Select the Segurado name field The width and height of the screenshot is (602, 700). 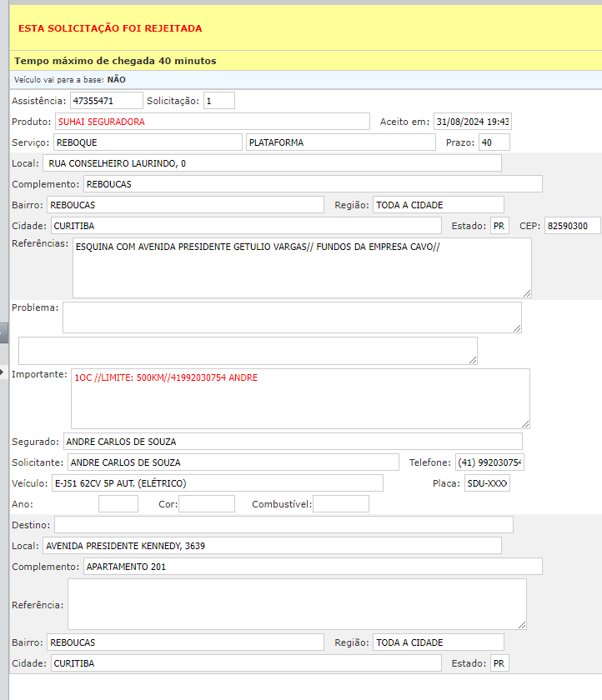pos(292,442)
